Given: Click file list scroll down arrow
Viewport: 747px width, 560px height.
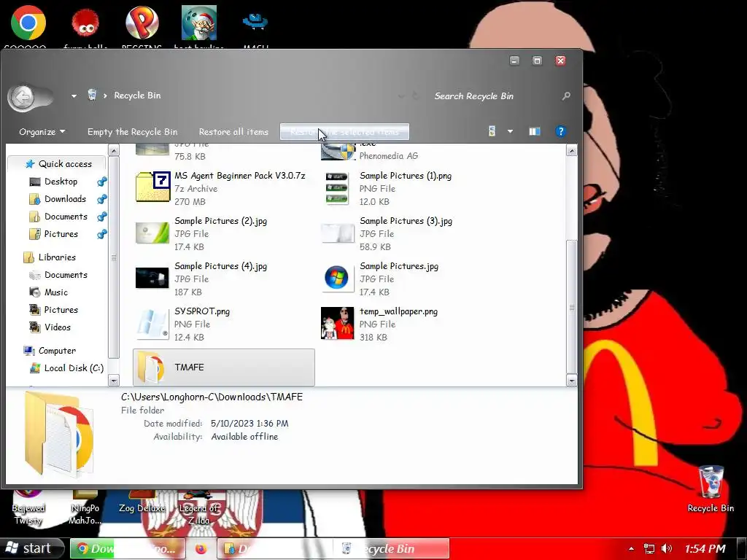Looking at the screenshot, I should click(x=572, y=380).
